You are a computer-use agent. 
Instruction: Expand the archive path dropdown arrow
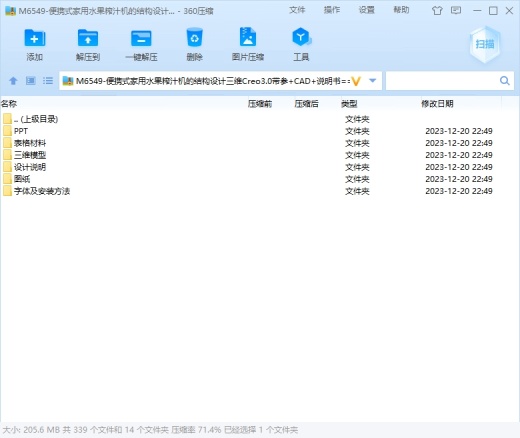(x=373, y=81)
